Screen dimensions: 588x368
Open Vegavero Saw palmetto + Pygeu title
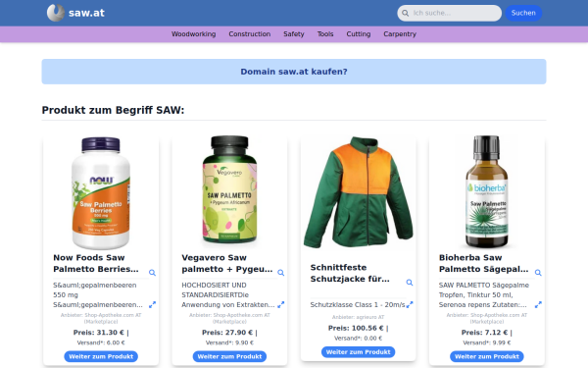click(227, 263)
